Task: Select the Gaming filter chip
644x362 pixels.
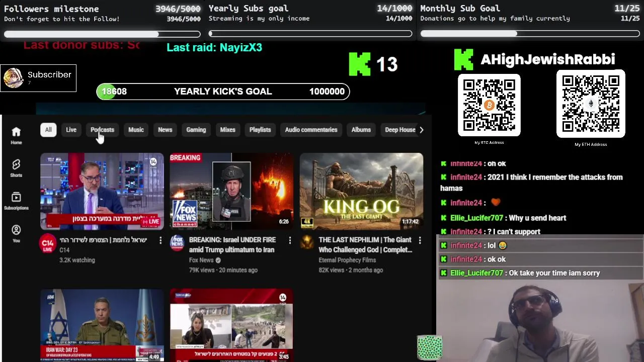Action: coord(196,130)
